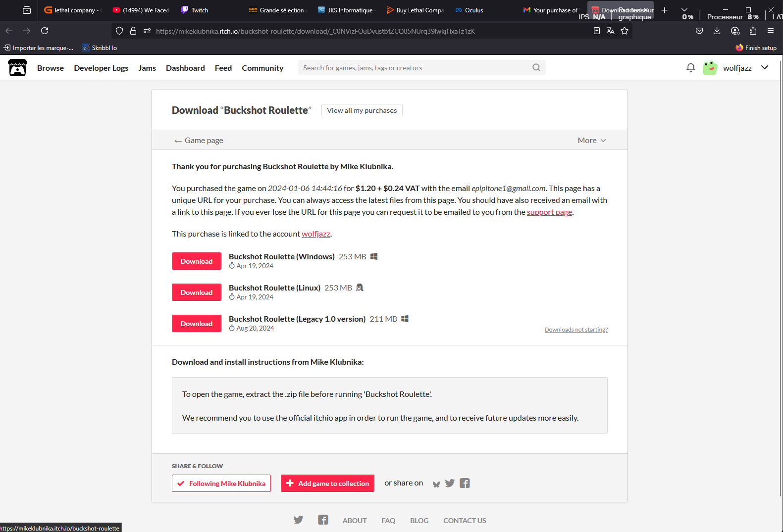Click View all my purchases button

tap(362, 110)
